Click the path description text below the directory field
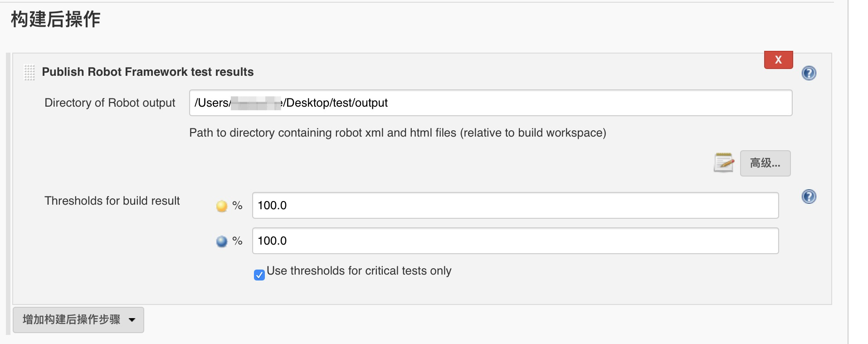The width and height of the screenshot is (868, 344). [397, 133]
